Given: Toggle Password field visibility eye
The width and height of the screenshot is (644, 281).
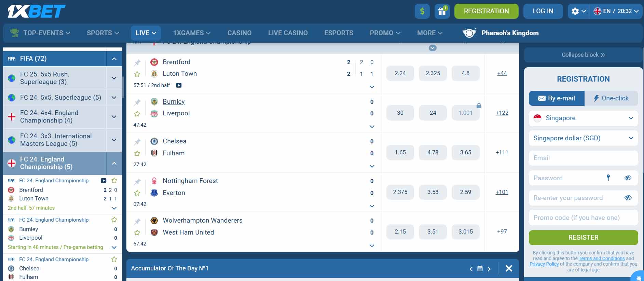Looking at the screenshot, I should (x=628, y=178).
